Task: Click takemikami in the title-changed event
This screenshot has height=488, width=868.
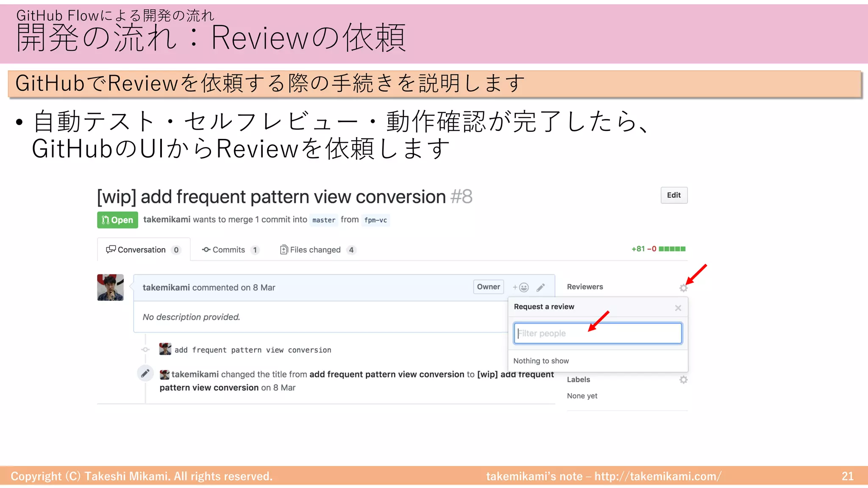Action: tap(195, 374)
